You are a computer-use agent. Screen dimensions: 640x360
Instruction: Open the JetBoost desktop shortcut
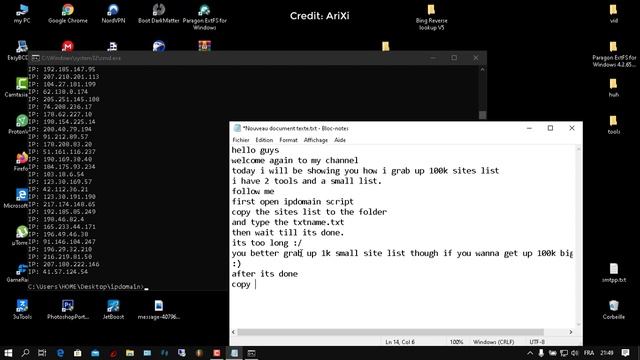tap(113, 309)
